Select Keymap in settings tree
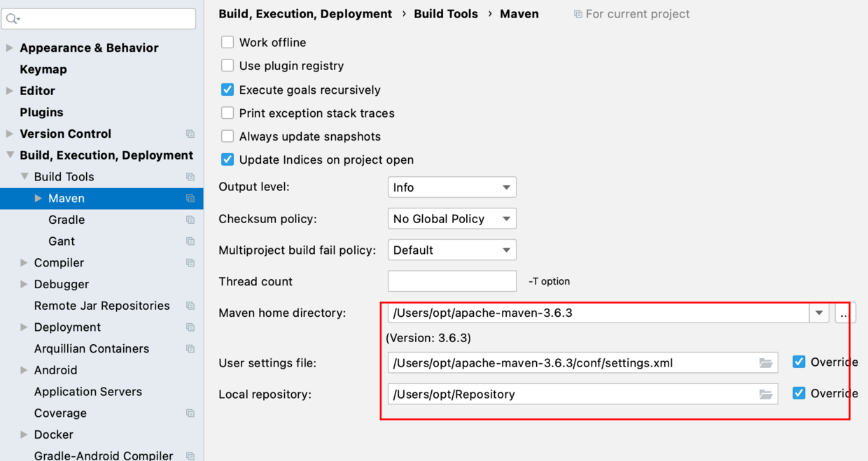 tap(43, 69)
